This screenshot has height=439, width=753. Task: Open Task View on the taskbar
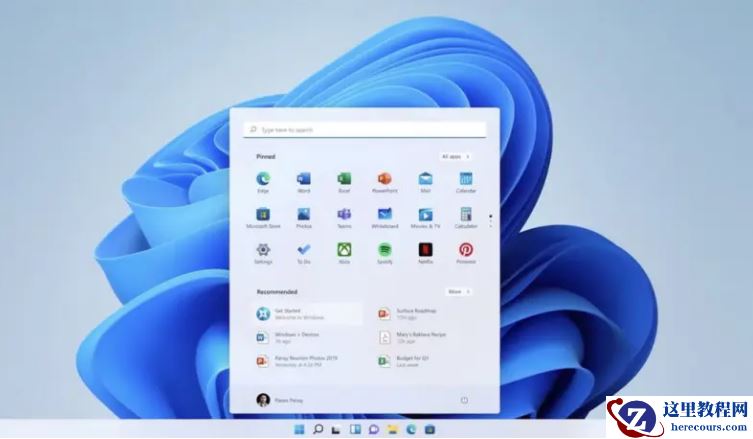(x=336, y=429)
